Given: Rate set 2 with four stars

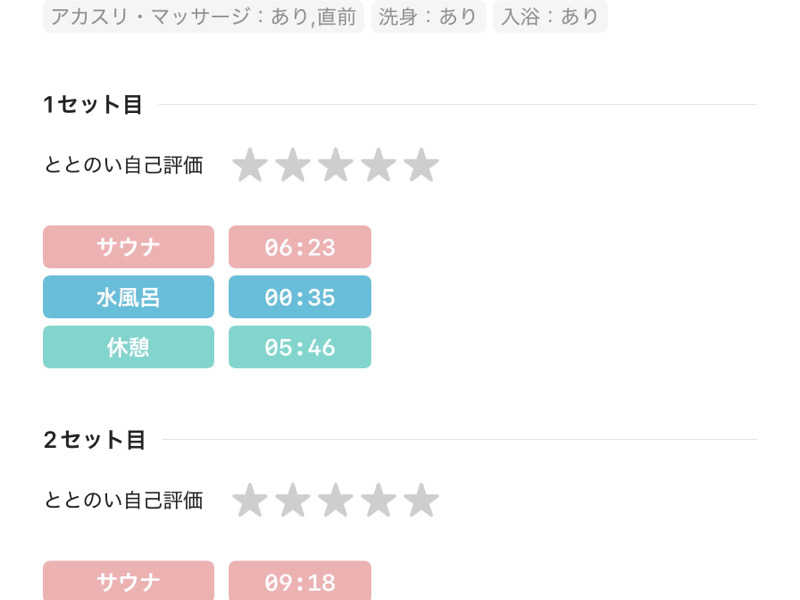Looking at the screenshot, I should pos(378,500).
